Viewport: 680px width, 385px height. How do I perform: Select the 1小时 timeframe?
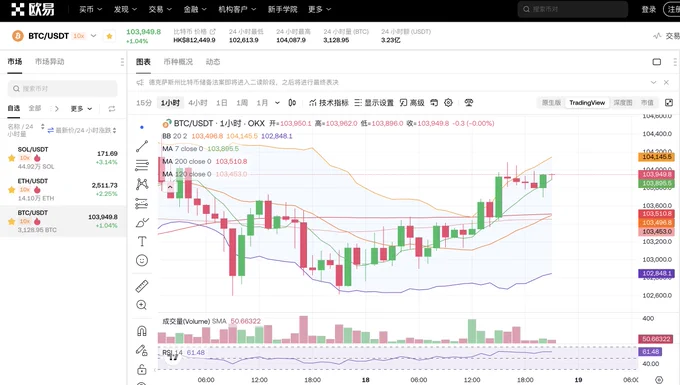pos(170,103)
